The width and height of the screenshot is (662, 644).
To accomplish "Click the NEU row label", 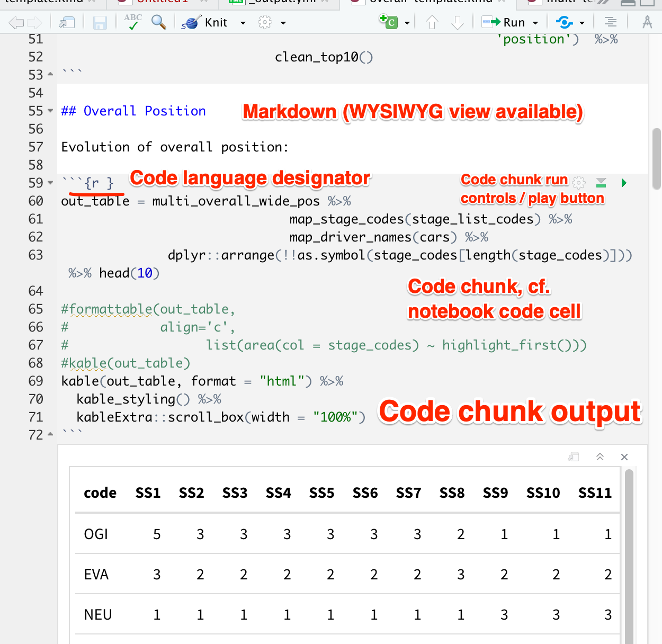I will pyautogui.click(x=98, y=614).
